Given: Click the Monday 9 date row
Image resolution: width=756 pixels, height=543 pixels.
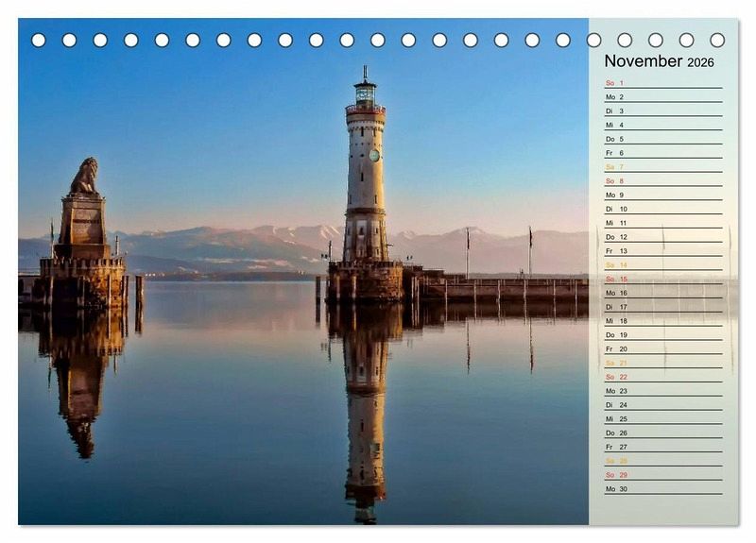Looking at the screenshot, I should [x=662, y=195].
